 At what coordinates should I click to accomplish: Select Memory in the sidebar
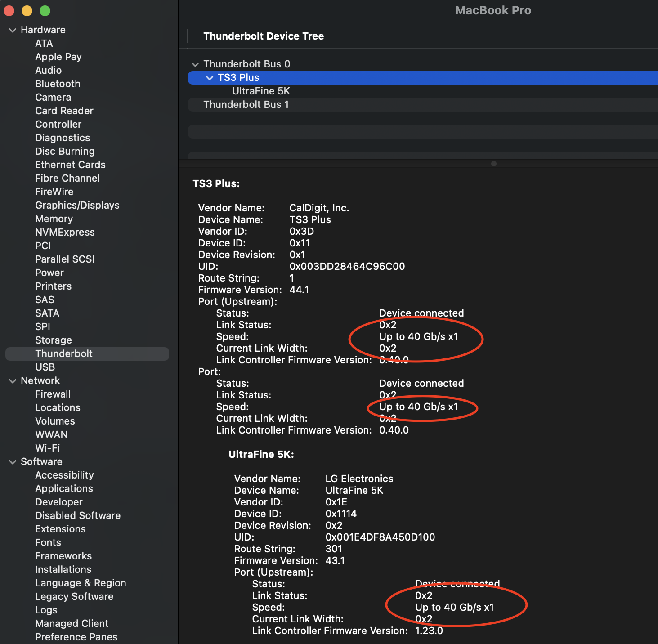54,219
